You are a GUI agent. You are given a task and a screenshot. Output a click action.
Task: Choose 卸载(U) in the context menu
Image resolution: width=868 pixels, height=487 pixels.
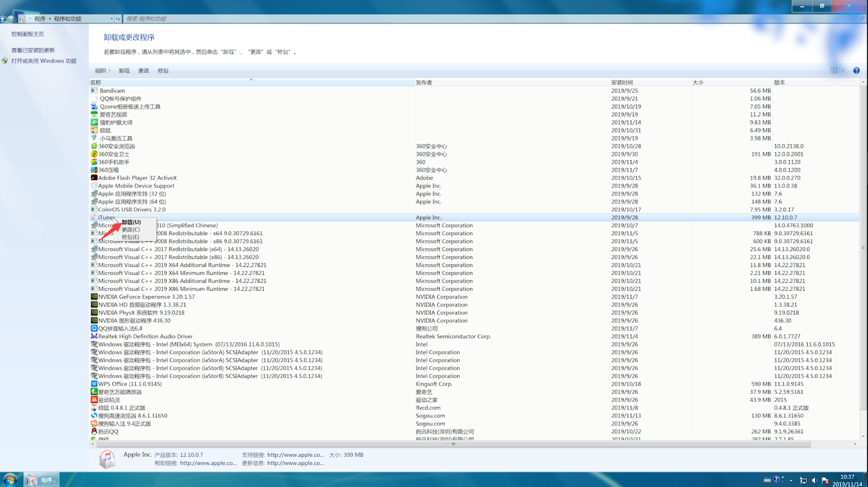(x=131, y=222)
